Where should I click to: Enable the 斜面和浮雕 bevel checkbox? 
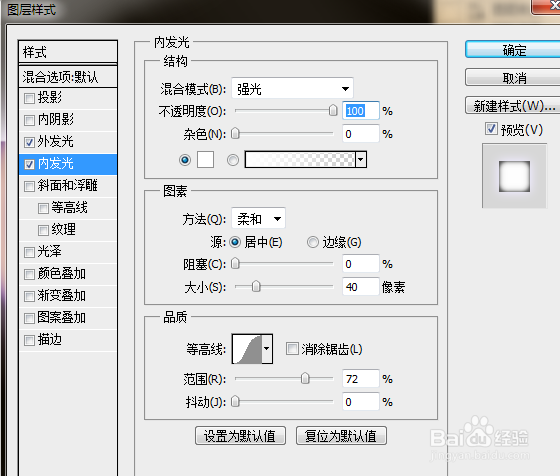point(29,186)
